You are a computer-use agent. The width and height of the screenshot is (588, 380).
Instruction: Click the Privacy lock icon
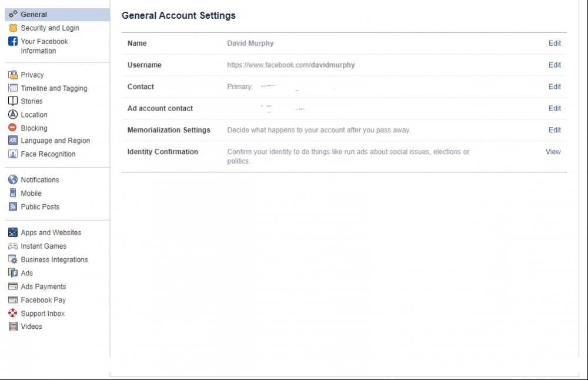[13, 75]
